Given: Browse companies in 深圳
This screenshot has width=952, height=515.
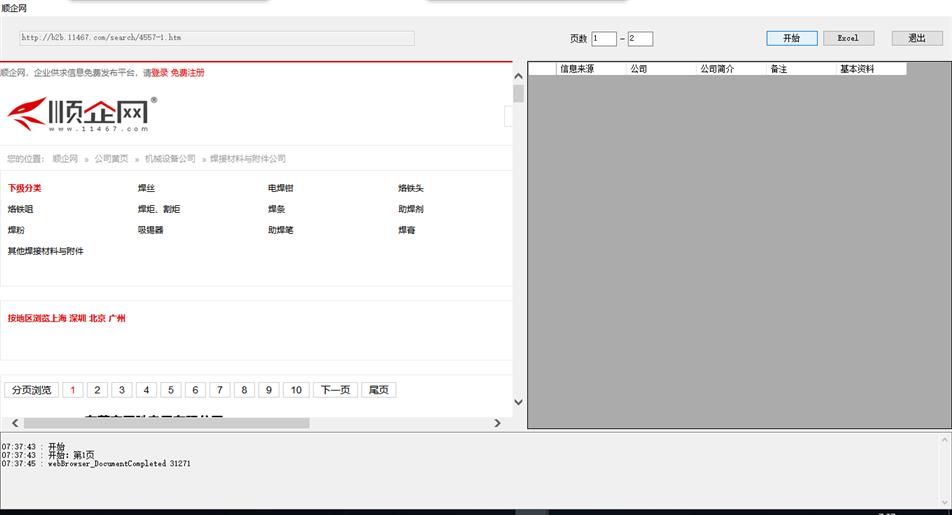Looking at the screenshot, I should click(x=78, y=318).
